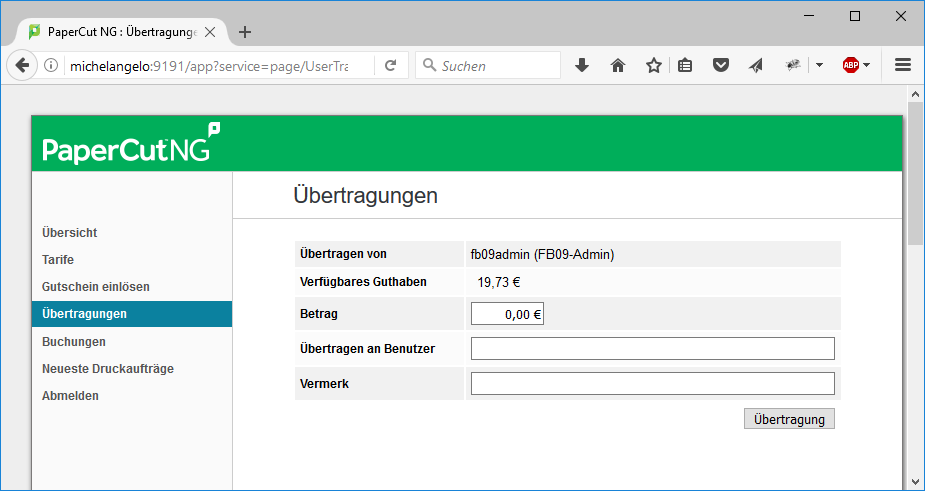Image resolution: width=925 pixels, height=491 pixels.
Task: Open a new tab with plus button
Action: point(245,32)
